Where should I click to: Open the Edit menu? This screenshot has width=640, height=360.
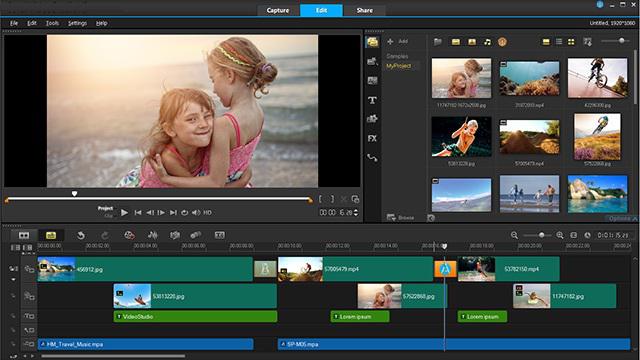click(x=32, y=23)
